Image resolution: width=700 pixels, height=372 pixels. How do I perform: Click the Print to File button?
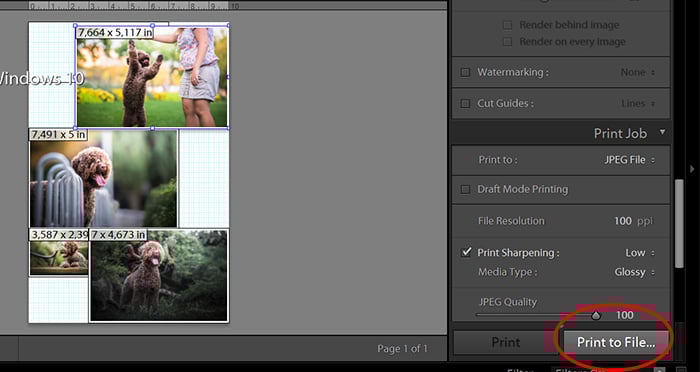(x=616, y=343)
